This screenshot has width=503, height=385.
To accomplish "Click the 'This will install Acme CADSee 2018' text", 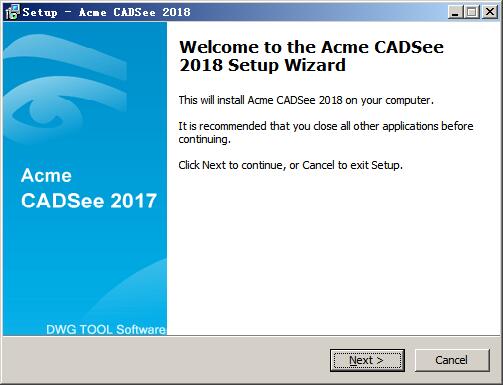I will click(306, 100).
